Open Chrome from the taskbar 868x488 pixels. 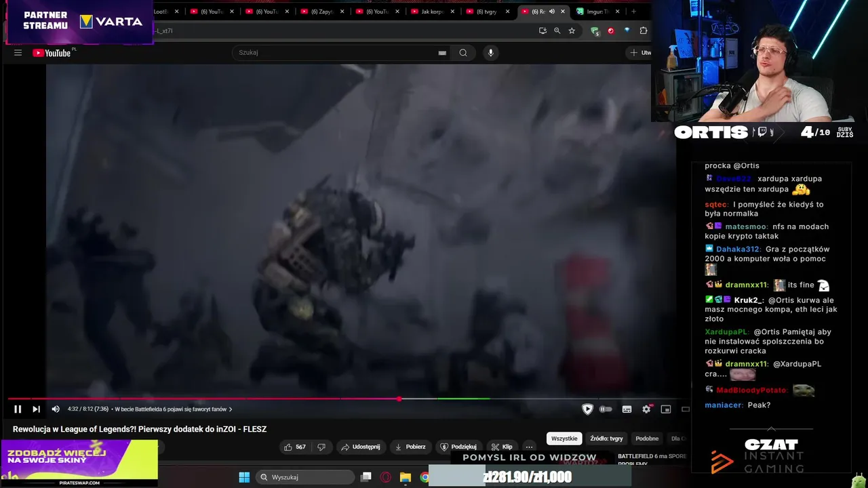(425, 477)
